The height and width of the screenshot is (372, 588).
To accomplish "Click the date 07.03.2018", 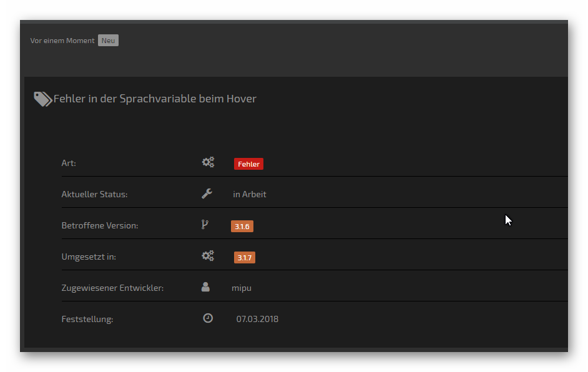I will [257, 319].
